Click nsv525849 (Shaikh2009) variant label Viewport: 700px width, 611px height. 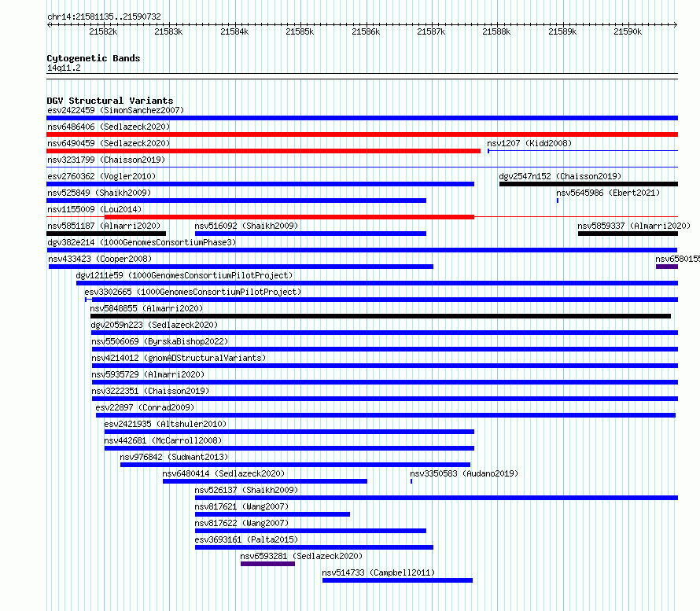point(99,193)
